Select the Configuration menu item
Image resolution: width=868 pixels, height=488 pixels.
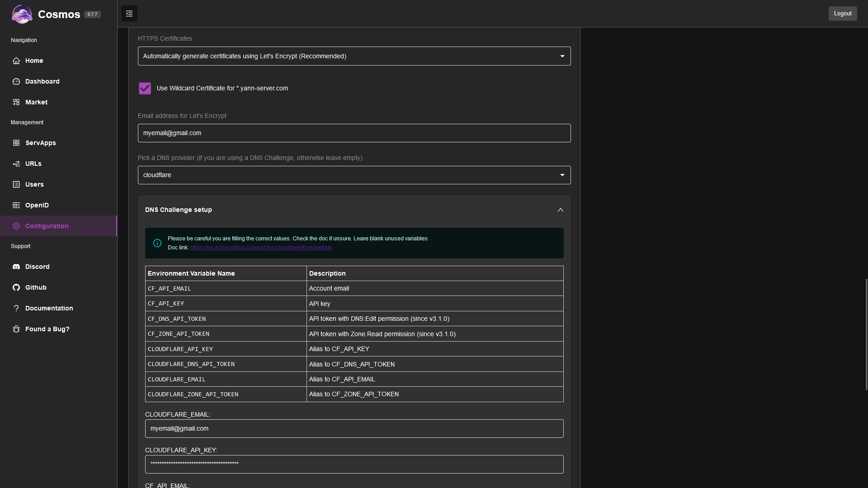click(x=59, y=226)
